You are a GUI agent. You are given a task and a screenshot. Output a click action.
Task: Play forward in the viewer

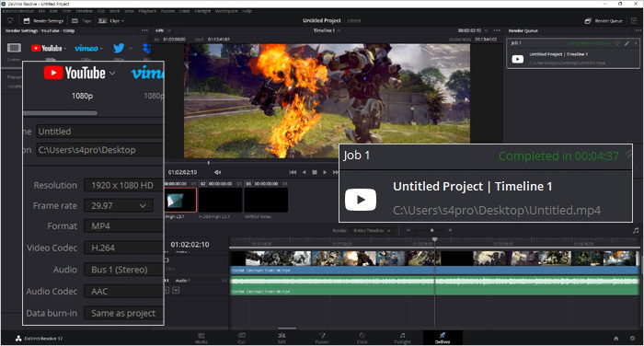[x=325, y=172]
